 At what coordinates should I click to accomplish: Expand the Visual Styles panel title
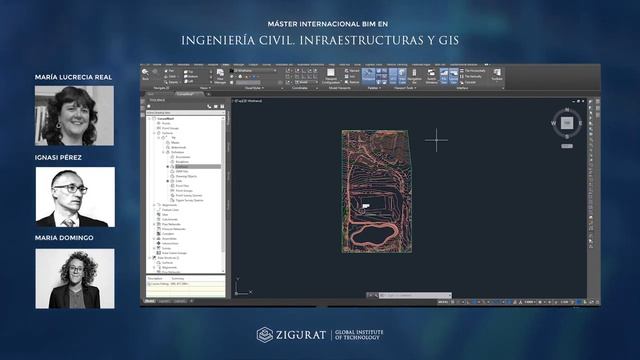254,88
